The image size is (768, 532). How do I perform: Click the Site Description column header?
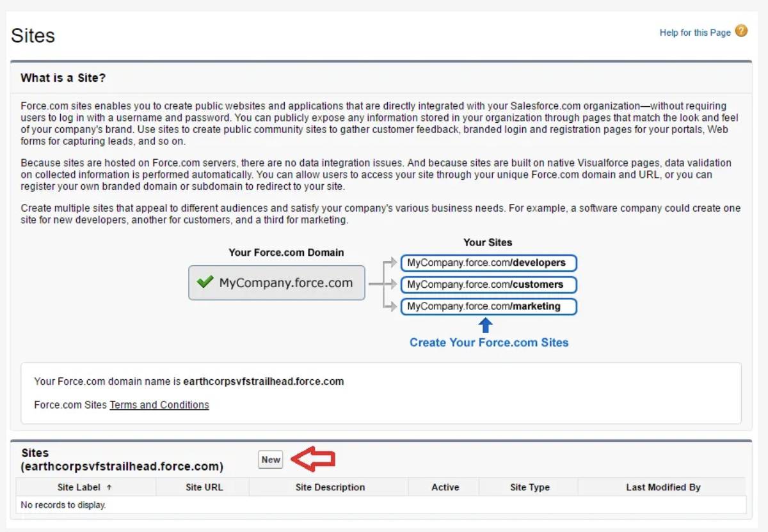(x=330, y=487)
